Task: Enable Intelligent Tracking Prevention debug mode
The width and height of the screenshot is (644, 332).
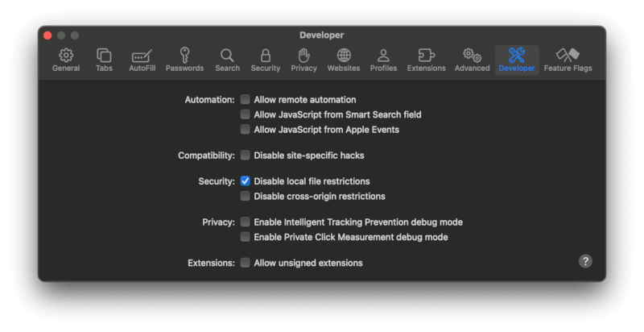Action: click(246, 222)
